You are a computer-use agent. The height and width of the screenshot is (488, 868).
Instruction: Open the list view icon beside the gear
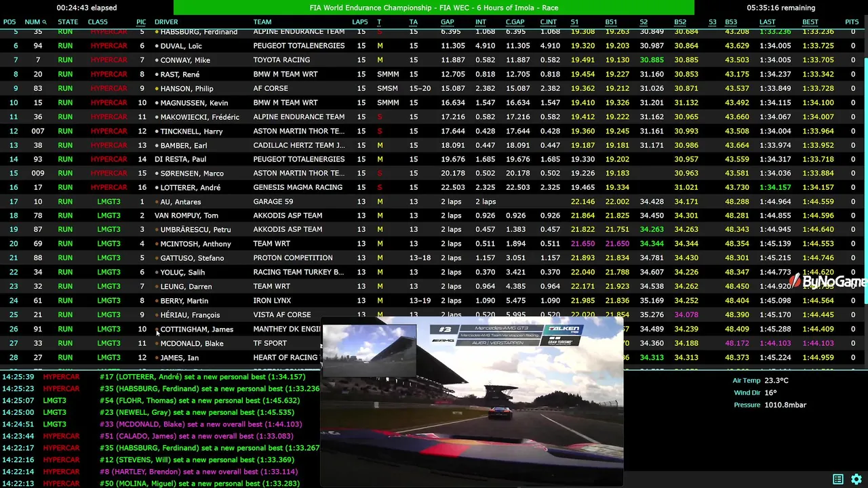click(x=838, y=479)
